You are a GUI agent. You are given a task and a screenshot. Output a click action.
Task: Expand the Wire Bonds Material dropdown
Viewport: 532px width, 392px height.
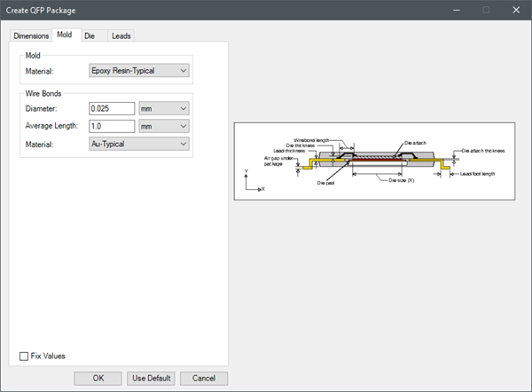click(x=140, y=144)
